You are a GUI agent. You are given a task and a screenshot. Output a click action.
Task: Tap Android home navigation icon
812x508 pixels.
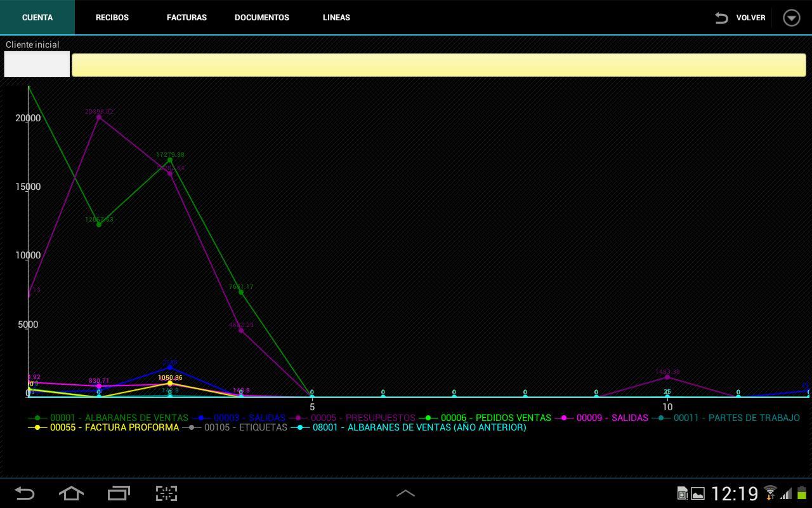coord(71,493)
